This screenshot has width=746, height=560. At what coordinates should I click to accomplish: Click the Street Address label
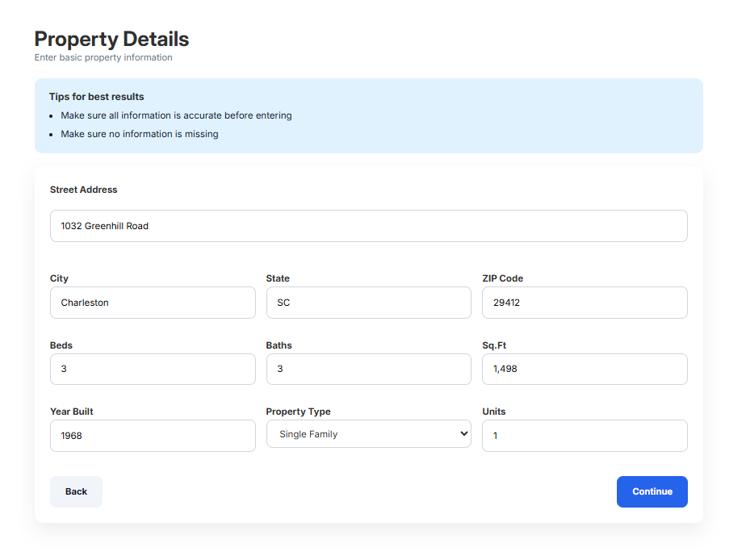tap(83, 190)
